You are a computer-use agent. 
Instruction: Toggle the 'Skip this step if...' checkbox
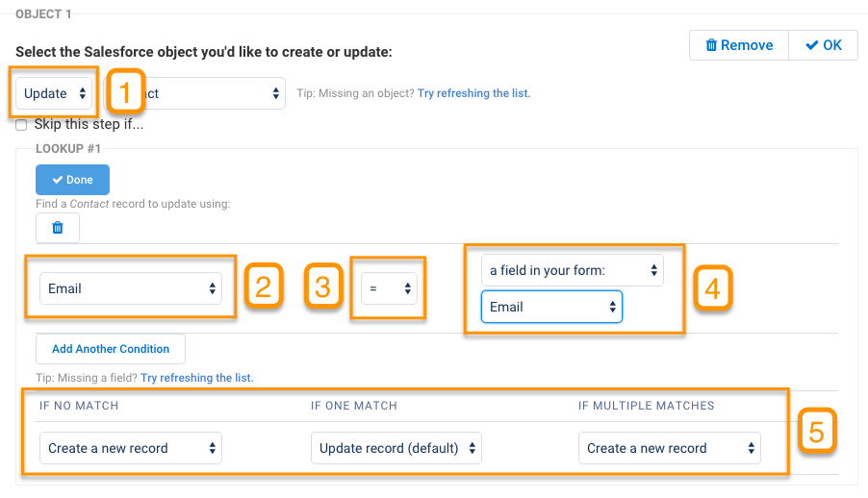point(21,124)
